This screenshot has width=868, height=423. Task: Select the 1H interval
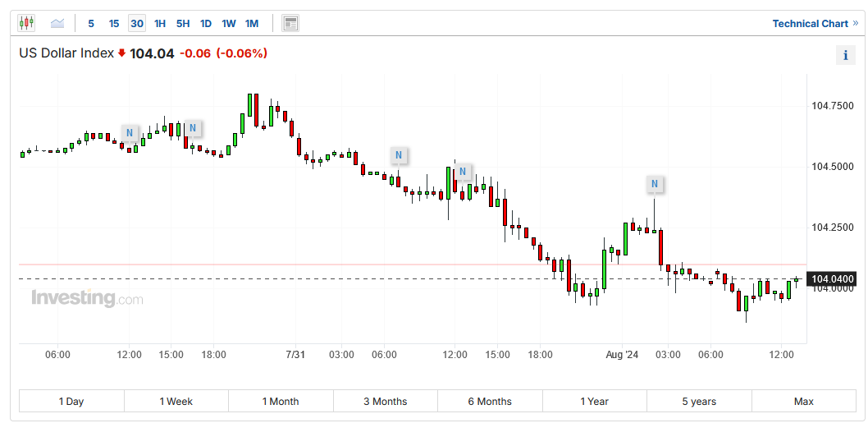(x=160, y=24)
